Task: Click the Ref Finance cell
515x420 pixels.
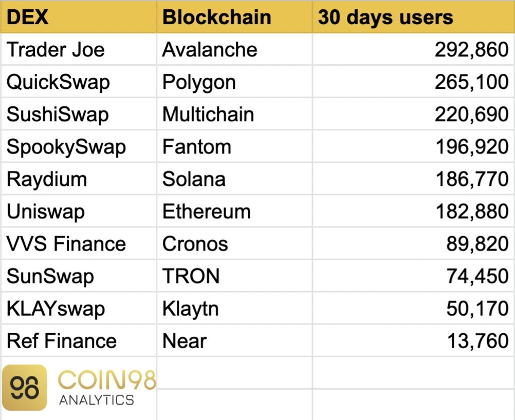Action: tap(79, 340)
